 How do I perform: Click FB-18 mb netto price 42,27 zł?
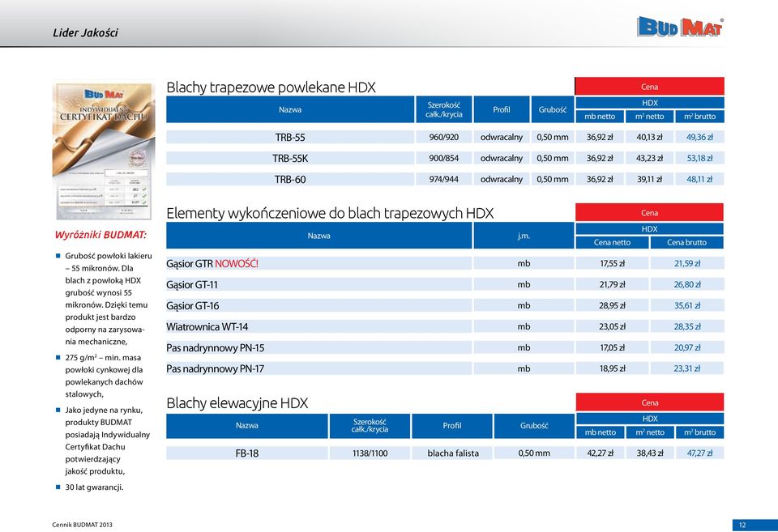[601, 453]
